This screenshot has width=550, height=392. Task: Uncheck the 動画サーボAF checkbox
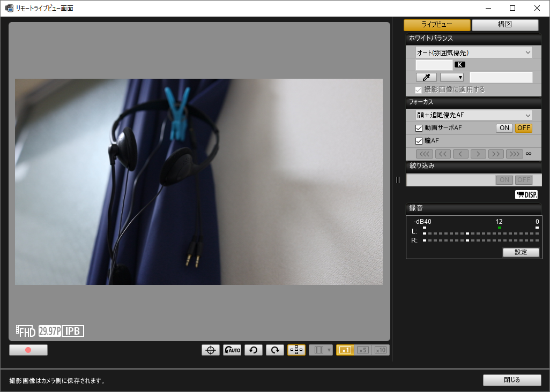(x=419, y=128)
